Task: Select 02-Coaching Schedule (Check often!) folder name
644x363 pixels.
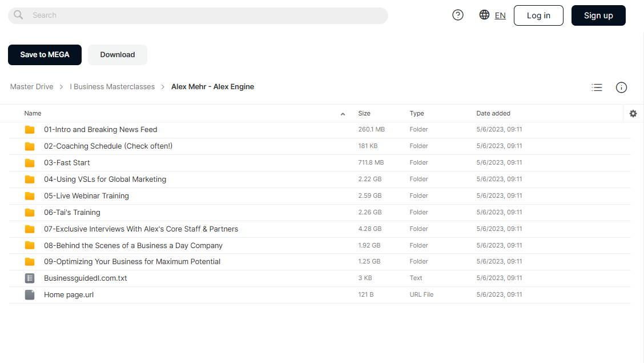Action: 108,146
